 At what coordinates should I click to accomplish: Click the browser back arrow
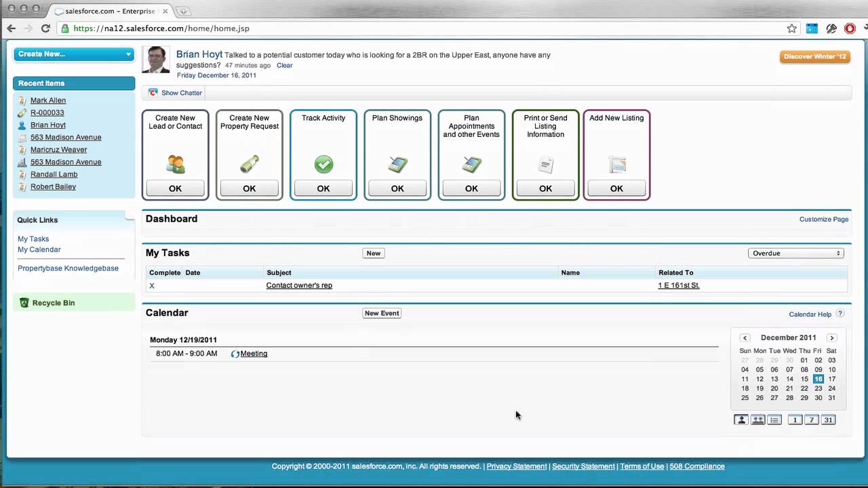tap(11, 28)
